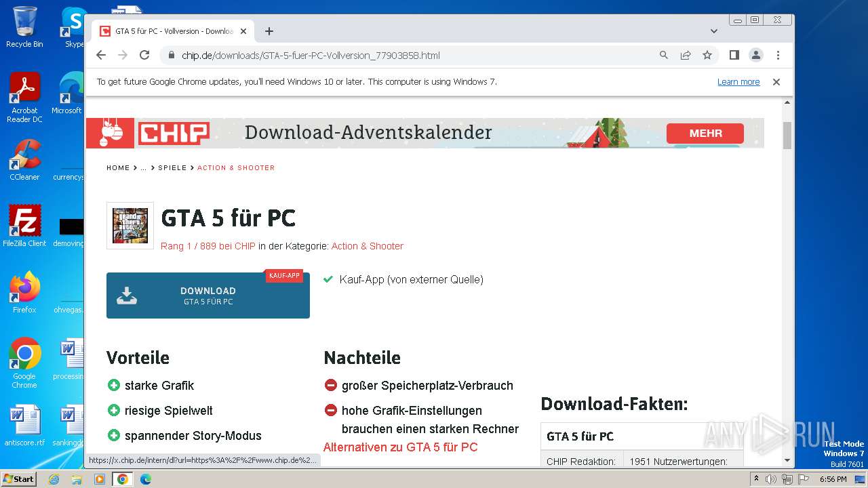Click the spannender Story-Modus text

pos(193,436)
